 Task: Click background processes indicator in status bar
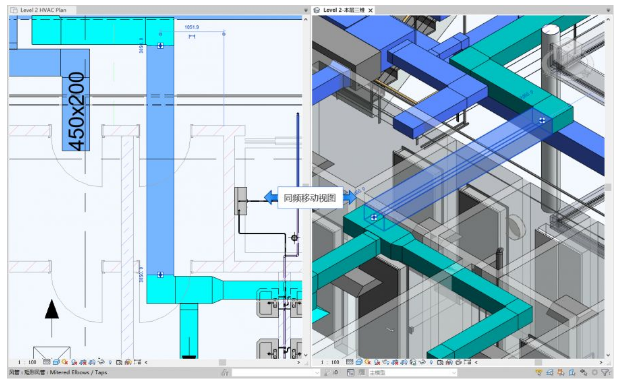[594, 372]
